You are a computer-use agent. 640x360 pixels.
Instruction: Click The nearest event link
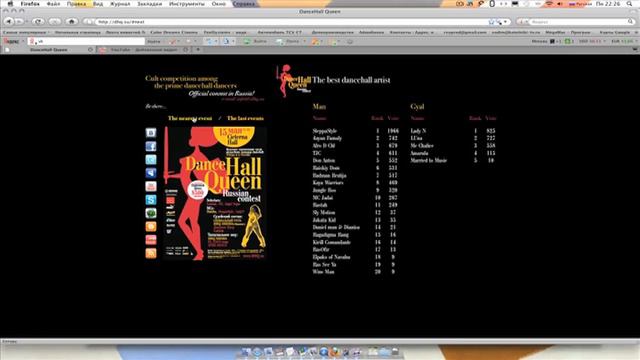190,118
